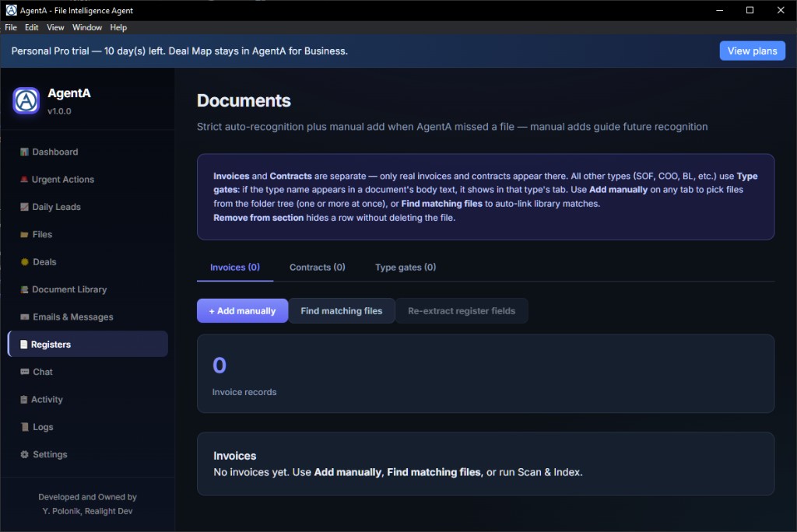Close the AgentA window
The height and width of the screenshot is (532, 797).
pos(781,10)
